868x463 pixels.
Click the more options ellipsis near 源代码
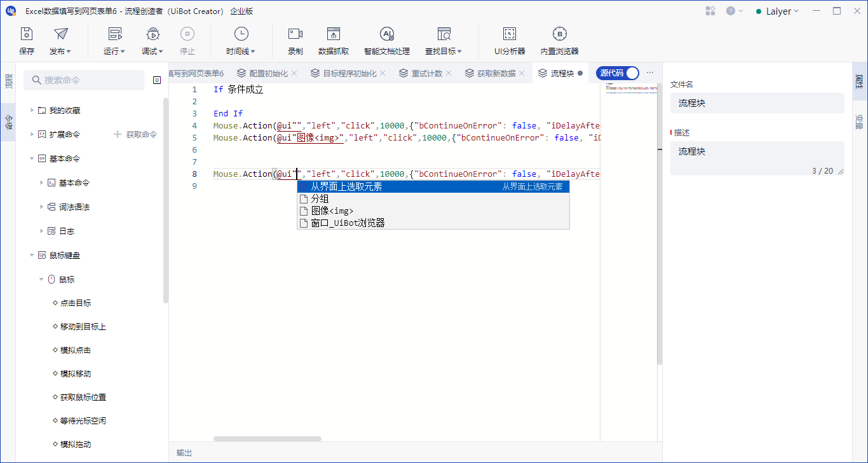point(650,73)
